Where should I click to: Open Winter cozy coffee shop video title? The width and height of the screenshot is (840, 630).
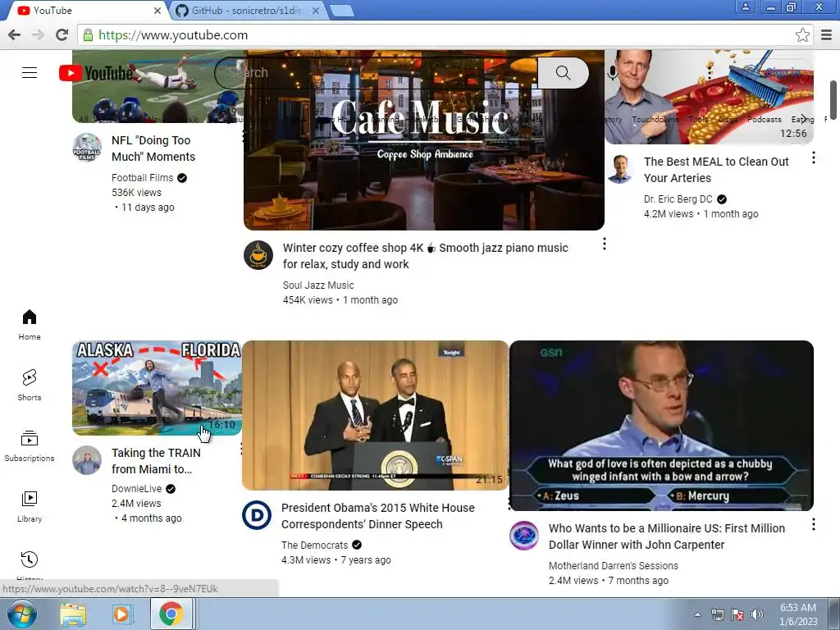pyautogui.click(x=426, y=256)
